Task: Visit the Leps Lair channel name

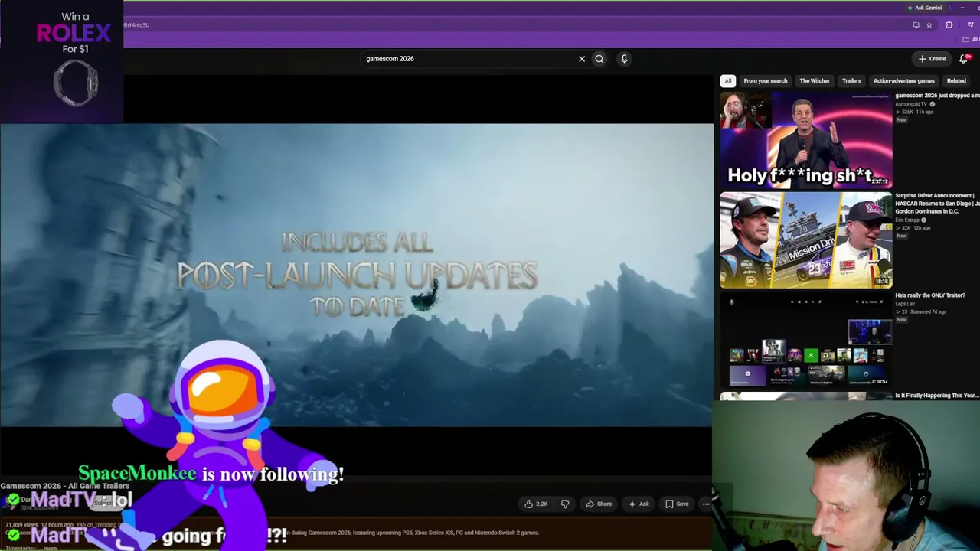Action: (x=905, y=304)
